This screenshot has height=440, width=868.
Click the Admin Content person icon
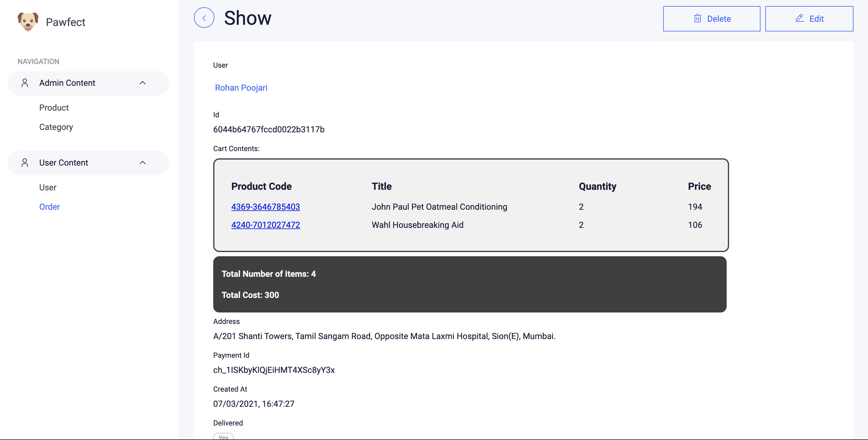pyautogui.click(x=24, y=83)
